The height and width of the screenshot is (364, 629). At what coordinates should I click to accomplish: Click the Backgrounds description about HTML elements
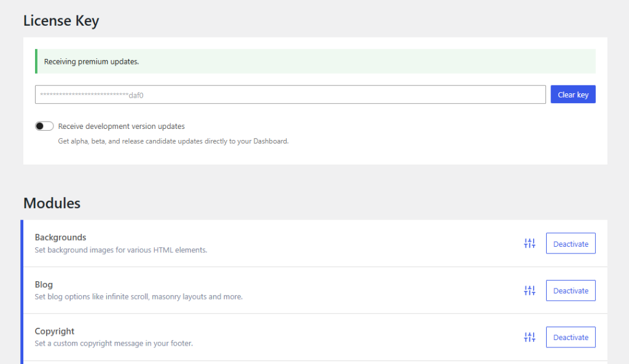pos(120,250)
